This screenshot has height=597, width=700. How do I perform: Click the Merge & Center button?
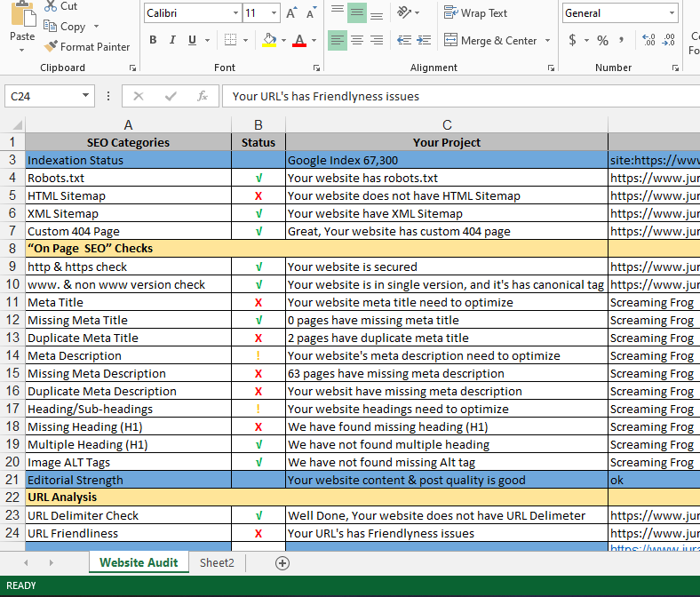497,40
